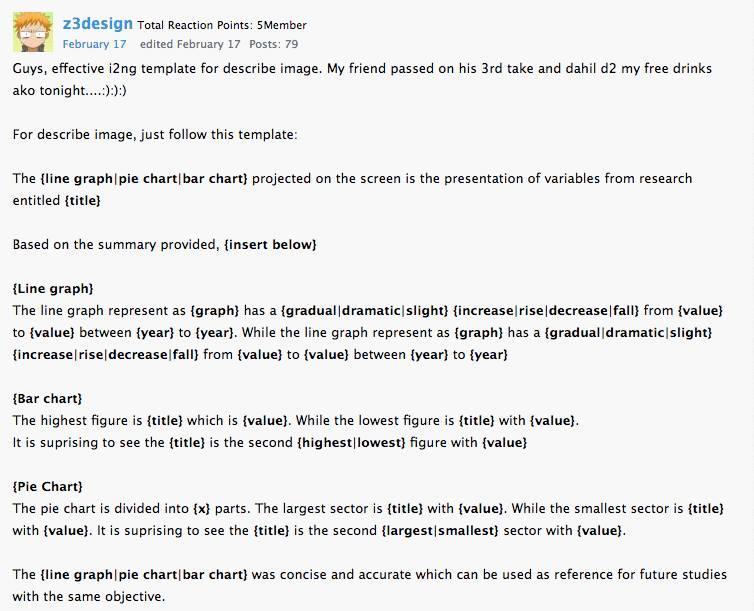The height and width of the screenshot is (611, 754).
Task: Click the February 17 post date link
Action: [94, 44]
